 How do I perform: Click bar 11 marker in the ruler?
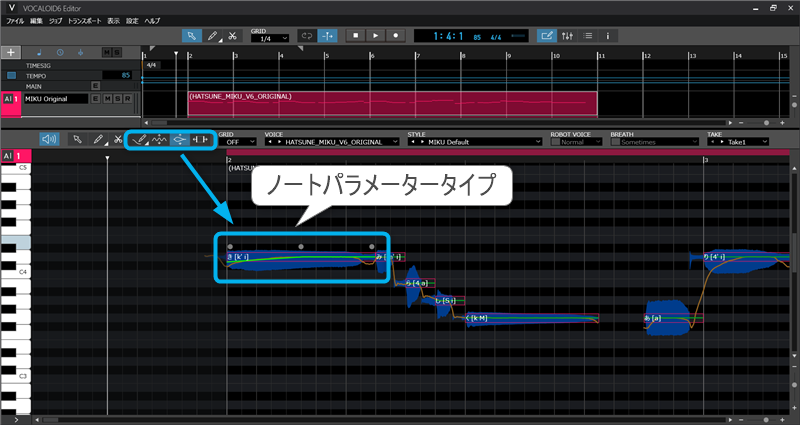(x=601, y=56)
